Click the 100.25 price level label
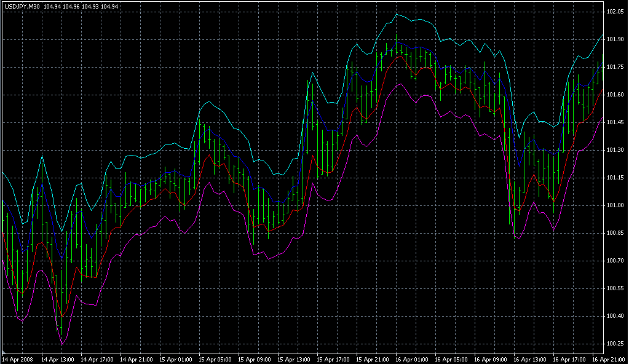629x364 pixels. (615, 344)
